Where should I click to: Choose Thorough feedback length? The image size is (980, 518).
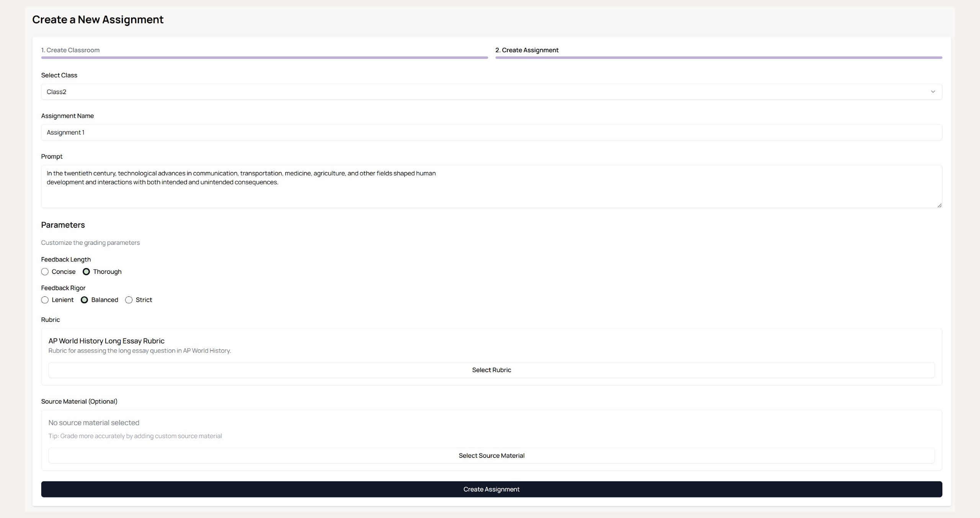(87, 272)
